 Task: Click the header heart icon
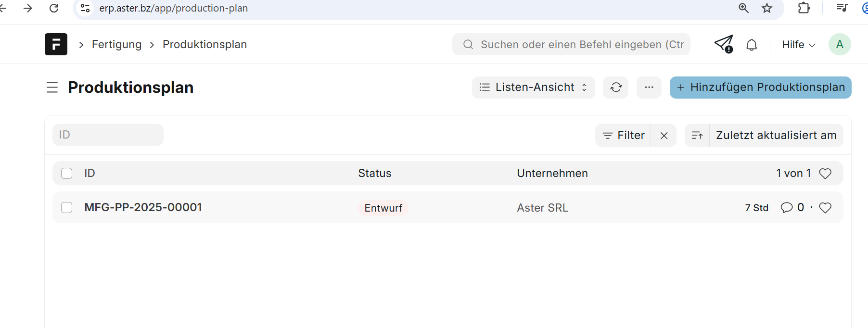pyautogui.click(x=825, y=174)
